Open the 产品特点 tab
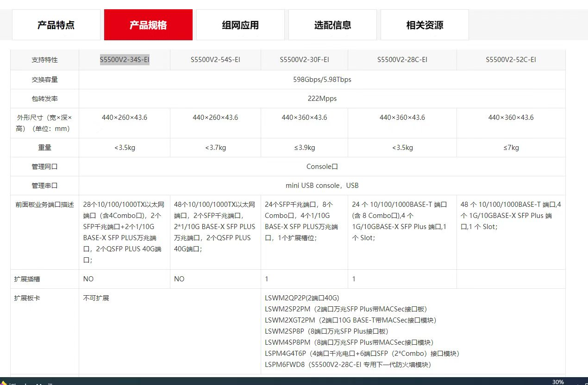Screen dimensions: 588x385 [56, 25]
